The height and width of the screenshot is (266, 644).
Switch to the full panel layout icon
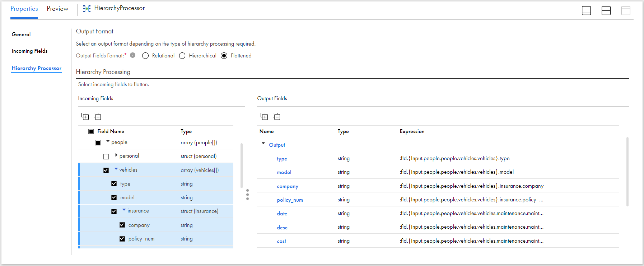pyautogui.click(x=626, y=11)
